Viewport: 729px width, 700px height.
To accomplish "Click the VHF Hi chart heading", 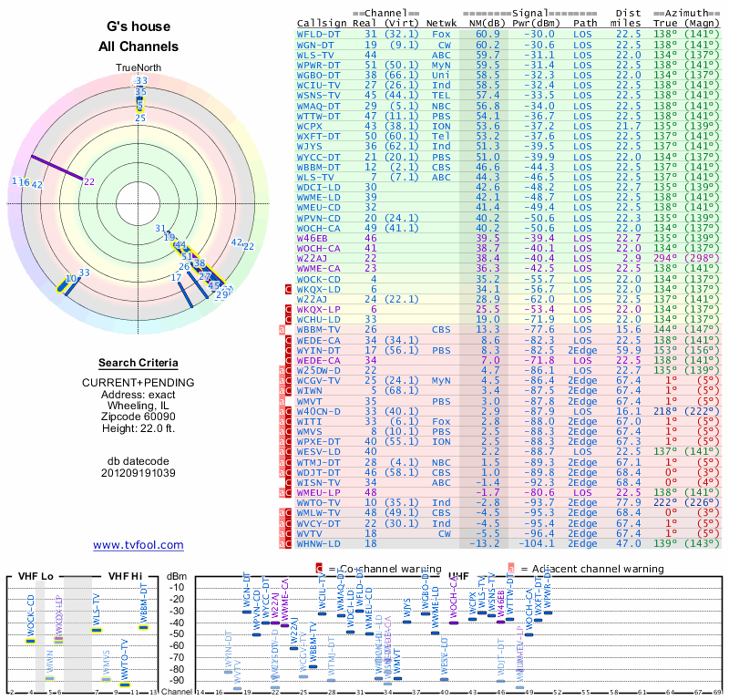I will coord(125,576).
